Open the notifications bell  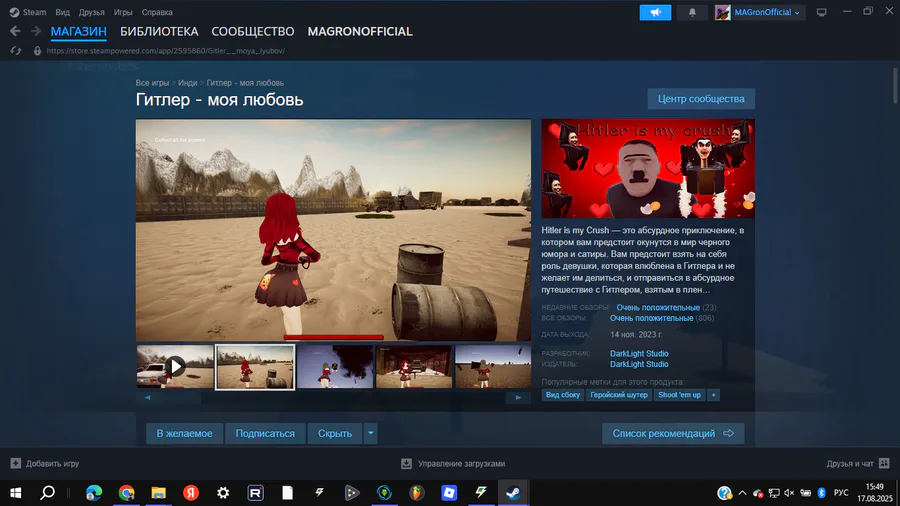point(692,12)
